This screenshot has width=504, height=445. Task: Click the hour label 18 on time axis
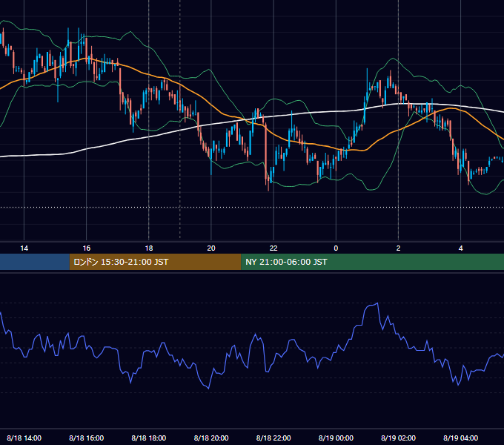[x=149, y=248]
